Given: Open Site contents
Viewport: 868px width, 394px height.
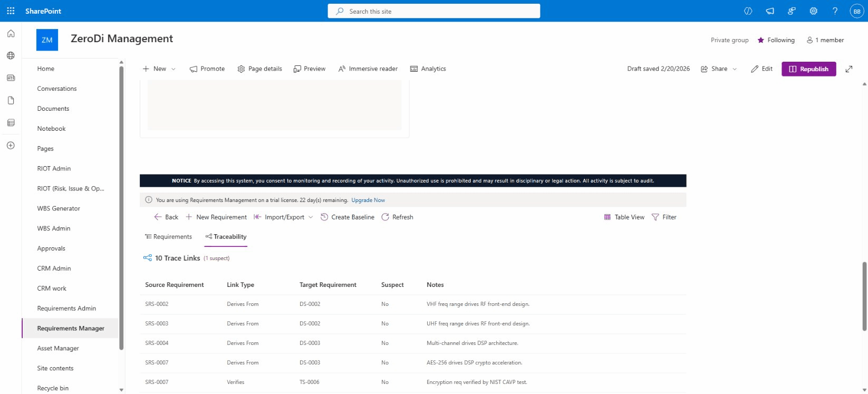Looking at the screenshot, I should pyautogui.click(x=55, y=369).
